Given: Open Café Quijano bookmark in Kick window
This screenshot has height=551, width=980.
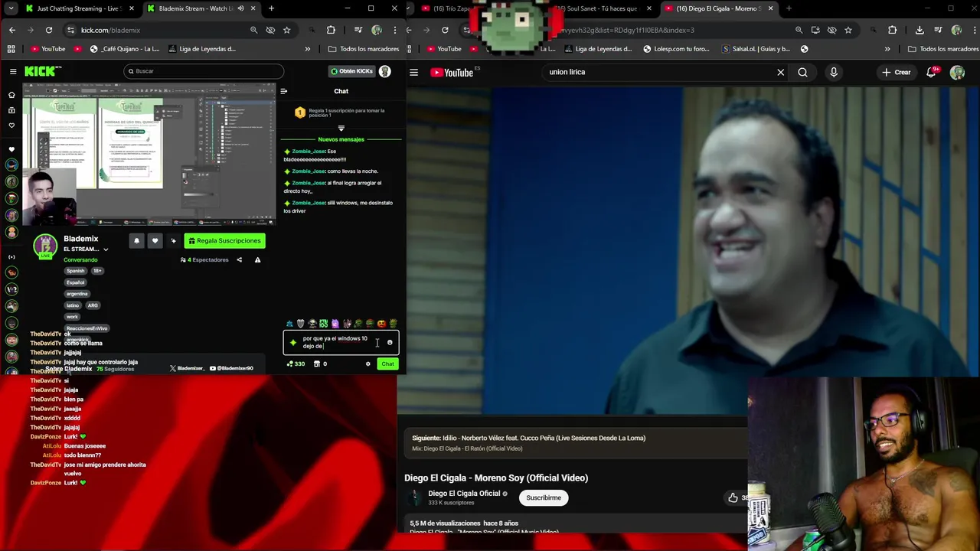Looking at the screenshot, I should (125, 49).
